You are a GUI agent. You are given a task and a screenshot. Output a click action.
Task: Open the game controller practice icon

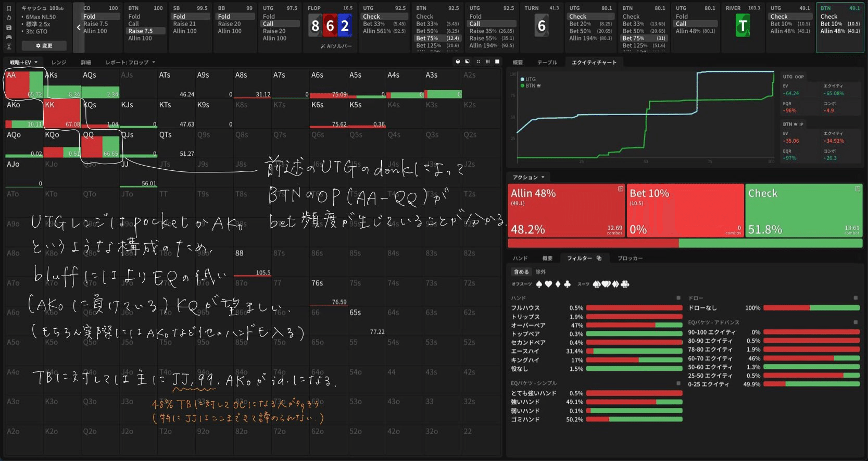pyautogui.click(x=8, y=37)
